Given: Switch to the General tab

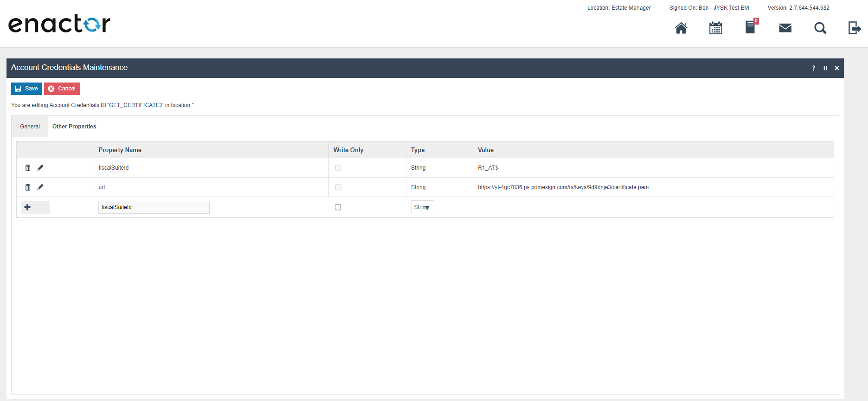Looking at the screenshot, I should point(30,127).
